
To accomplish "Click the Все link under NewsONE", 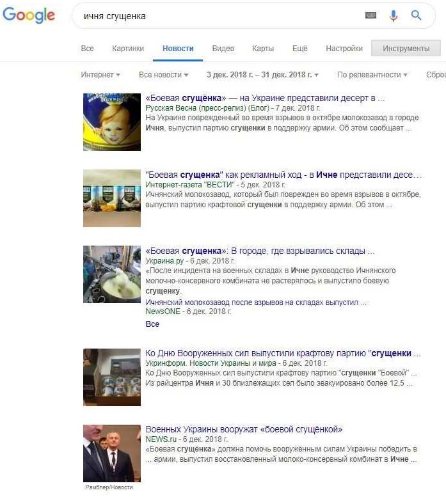I will click(152, 324).
